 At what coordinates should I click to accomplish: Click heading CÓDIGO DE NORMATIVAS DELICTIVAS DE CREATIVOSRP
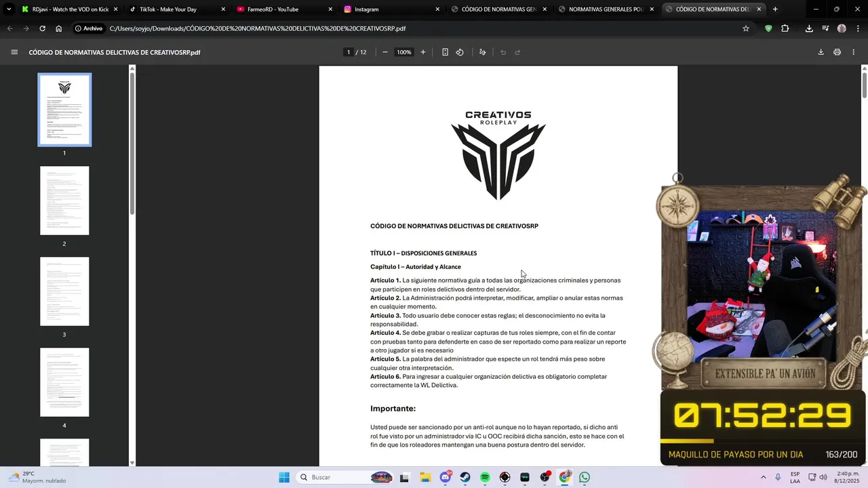coord(454,226)
